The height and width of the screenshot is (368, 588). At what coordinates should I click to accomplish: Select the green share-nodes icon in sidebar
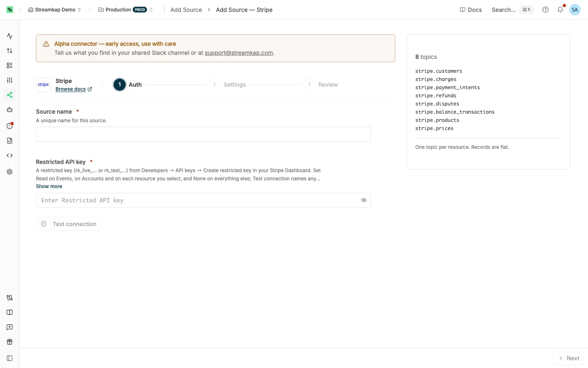point(10,95)
